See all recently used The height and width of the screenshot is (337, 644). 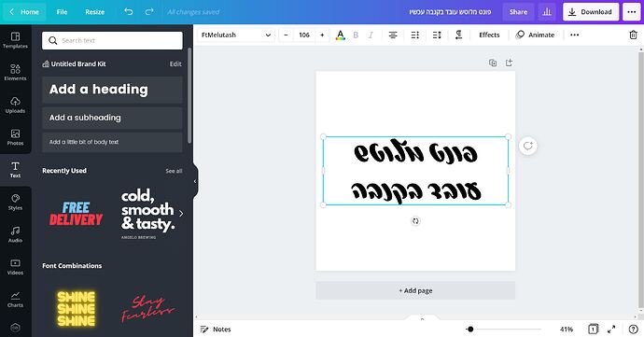tap(174, 171)
